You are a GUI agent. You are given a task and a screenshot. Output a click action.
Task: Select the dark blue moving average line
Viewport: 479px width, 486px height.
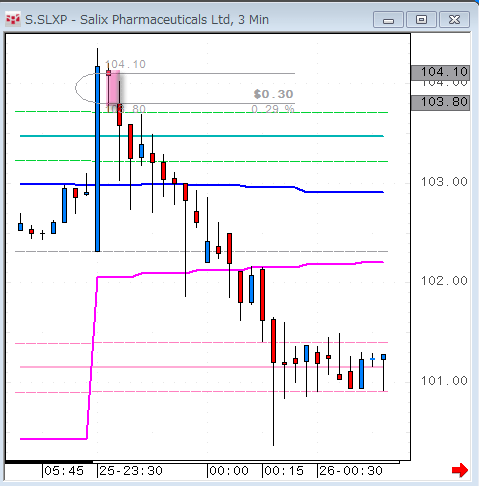202,184
